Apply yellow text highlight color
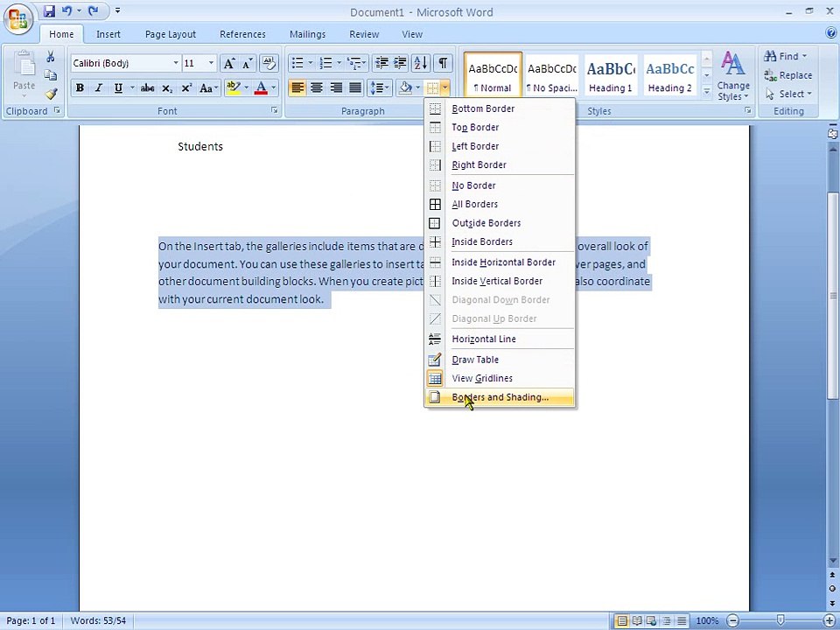This screenshot has width=840, height=630. click(233, 87)
